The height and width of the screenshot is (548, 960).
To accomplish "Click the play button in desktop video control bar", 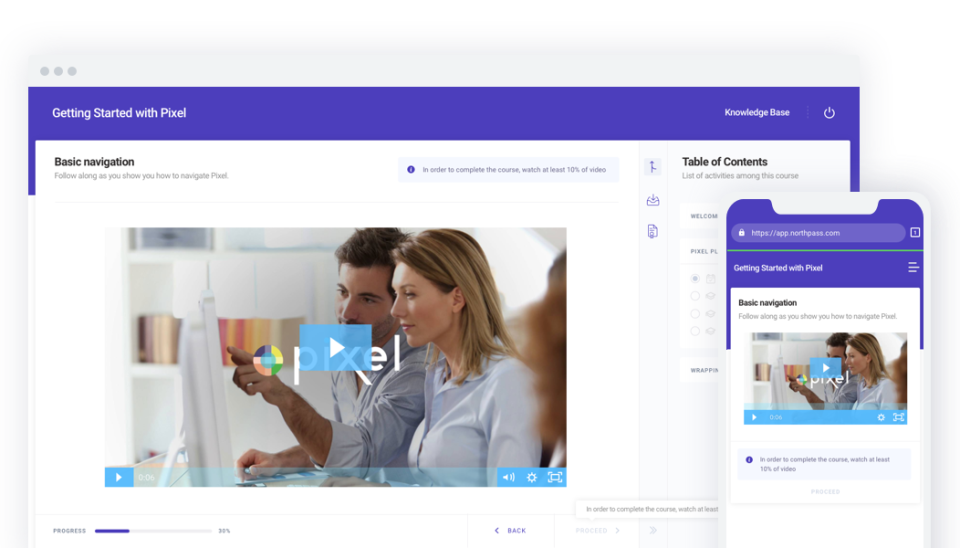I will pos(119,477).
